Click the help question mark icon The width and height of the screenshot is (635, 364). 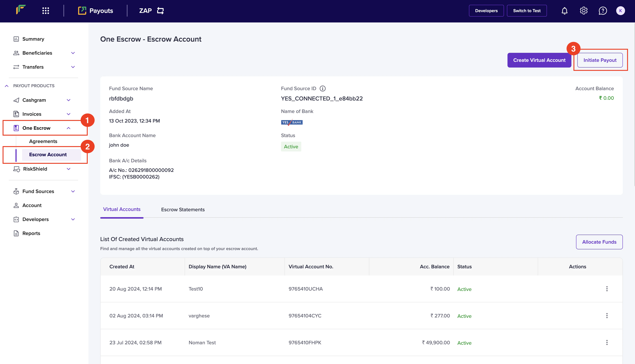pos(602,11)
